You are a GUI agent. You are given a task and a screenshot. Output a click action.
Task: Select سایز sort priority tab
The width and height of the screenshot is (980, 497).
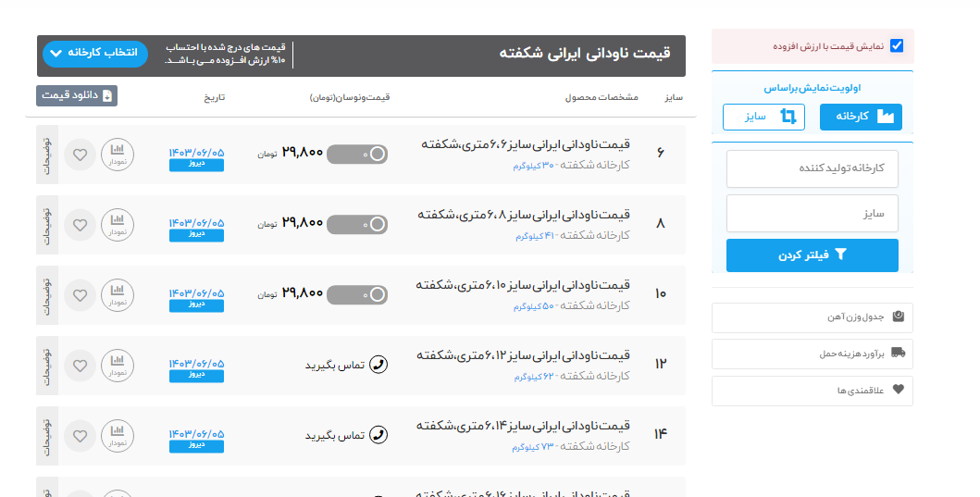(763, 118)
